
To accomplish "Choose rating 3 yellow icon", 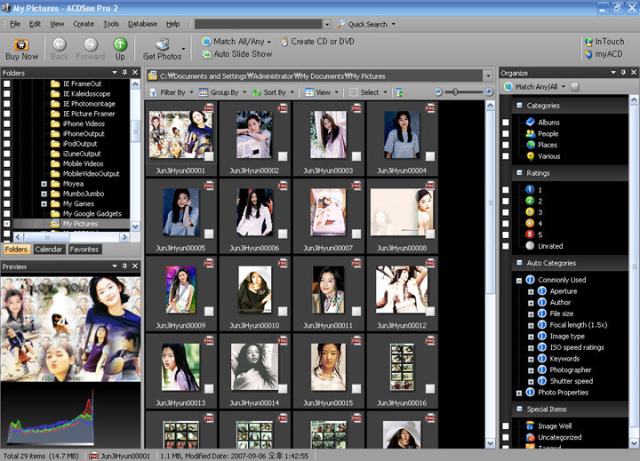I will pos(530,212).
